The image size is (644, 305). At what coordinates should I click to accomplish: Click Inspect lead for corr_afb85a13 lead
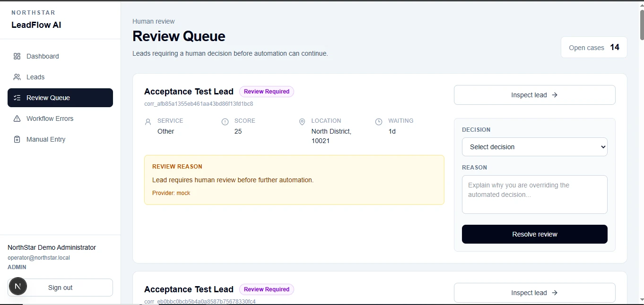point(534,95)
